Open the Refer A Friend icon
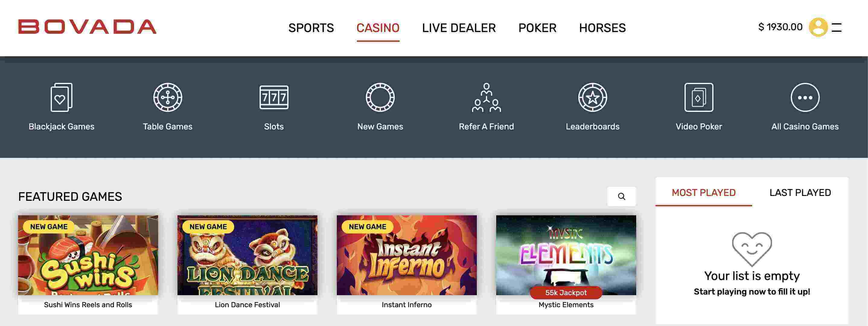 [486, 97]
